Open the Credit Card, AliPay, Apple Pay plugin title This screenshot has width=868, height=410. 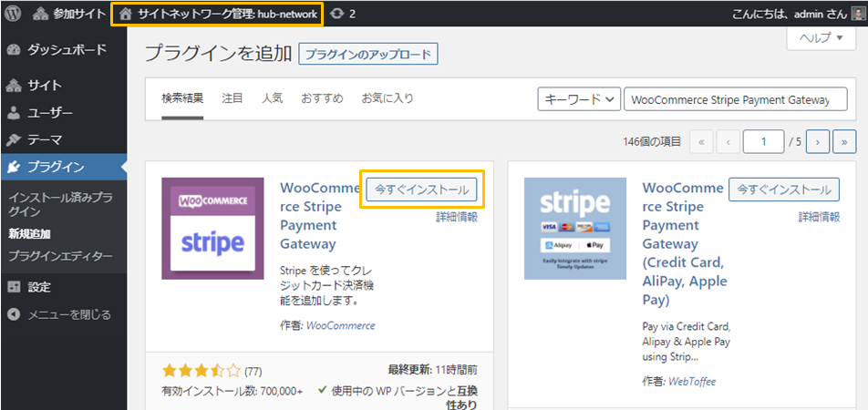point(684,244)
